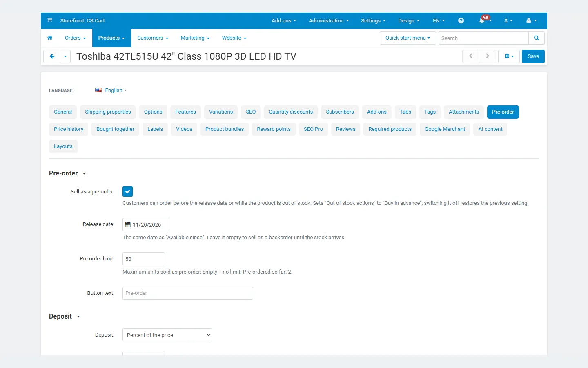Open the AI content tab
This screenshot has width=588, height=368.
pos(490,129)
